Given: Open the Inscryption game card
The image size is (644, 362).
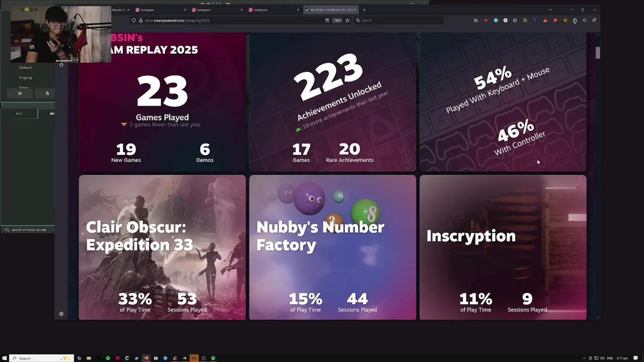Looking at the screenshot, I should pyautogui.click(x=503, y=247).
